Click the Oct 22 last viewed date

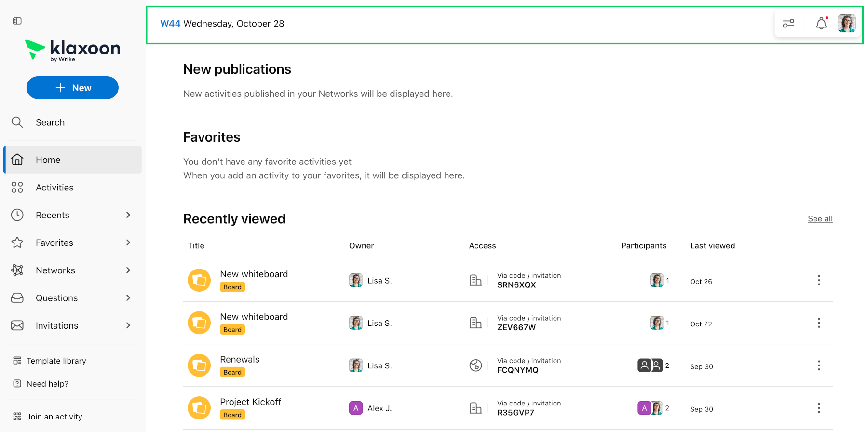click(x=701, y=324)
